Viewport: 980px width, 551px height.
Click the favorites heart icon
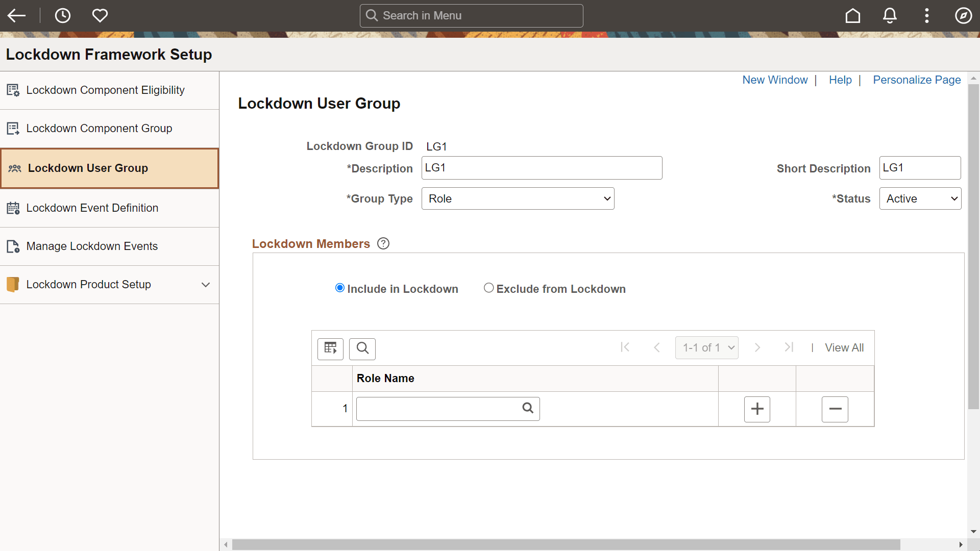[x=100, y=15]
